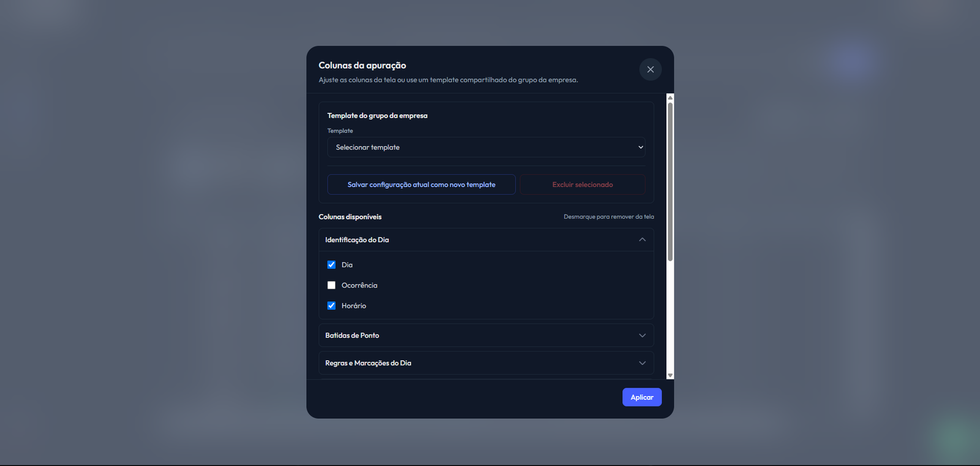Click the "Template do grupo da empresa" heading

click(x=377, y=116)
